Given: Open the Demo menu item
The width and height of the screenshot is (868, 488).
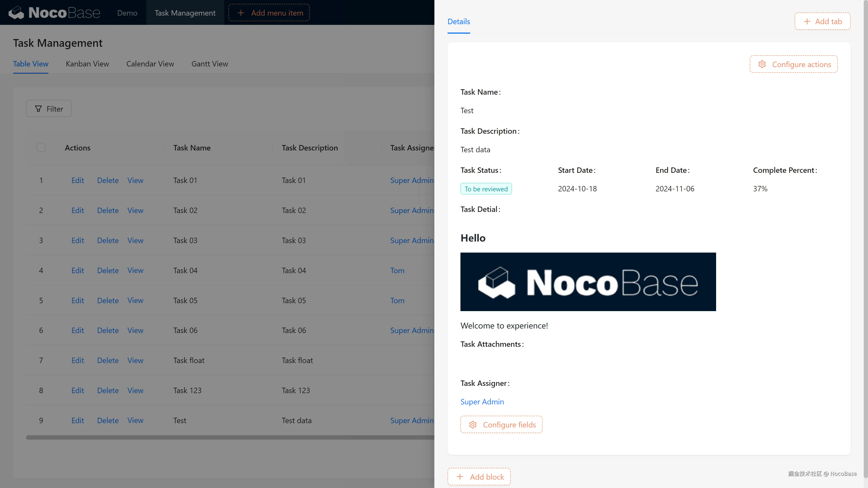Looking at the screenshot, I should pos(127,13).
